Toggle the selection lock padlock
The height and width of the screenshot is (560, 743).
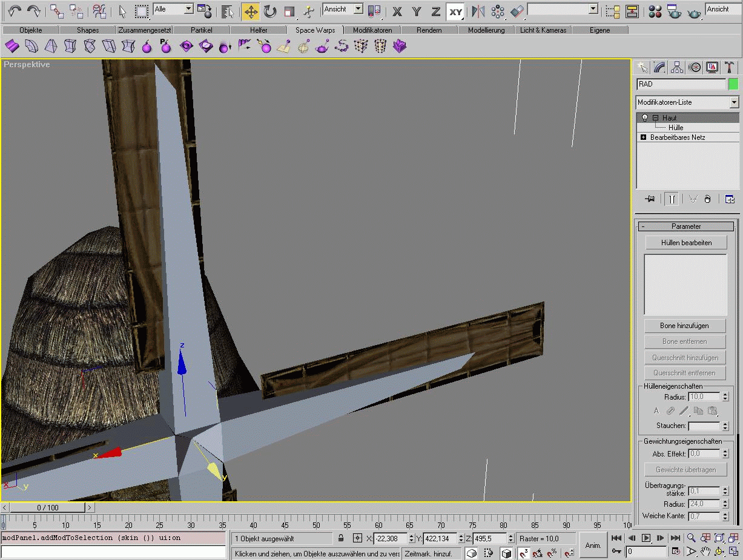(341, 538)
